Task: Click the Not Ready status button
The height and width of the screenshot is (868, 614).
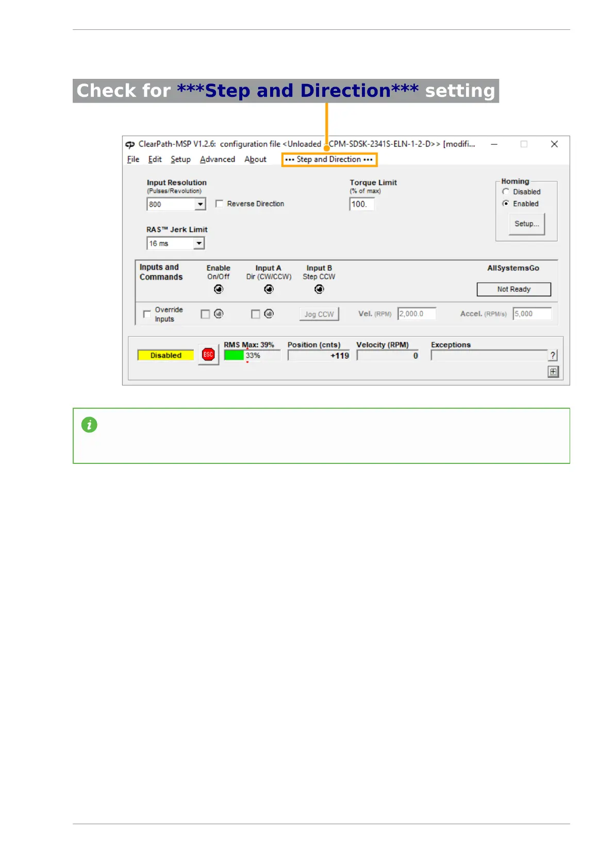Action: point(513,289)
